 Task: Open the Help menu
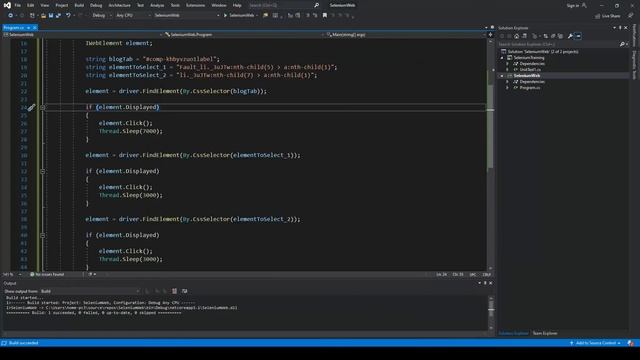pos(237,5)
